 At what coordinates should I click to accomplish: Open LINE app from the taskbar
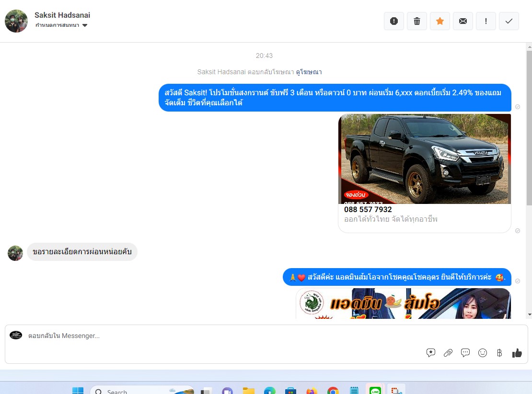point(375,390)
